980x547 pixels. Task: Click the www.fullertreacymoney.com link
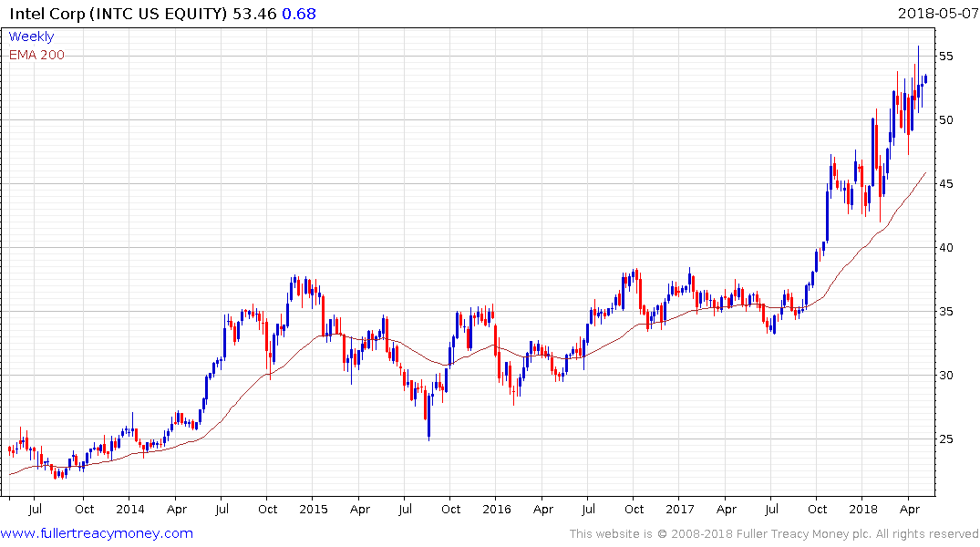(x=97, y=533)
